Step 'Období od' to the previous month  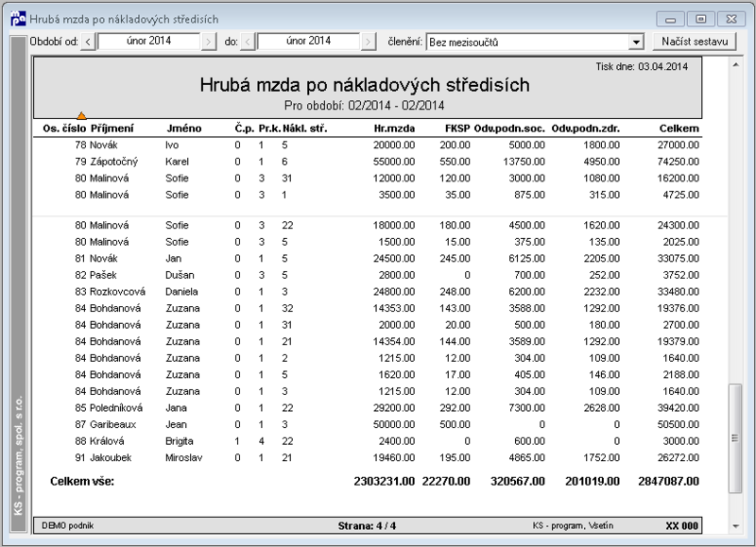[x=88, y=42]
